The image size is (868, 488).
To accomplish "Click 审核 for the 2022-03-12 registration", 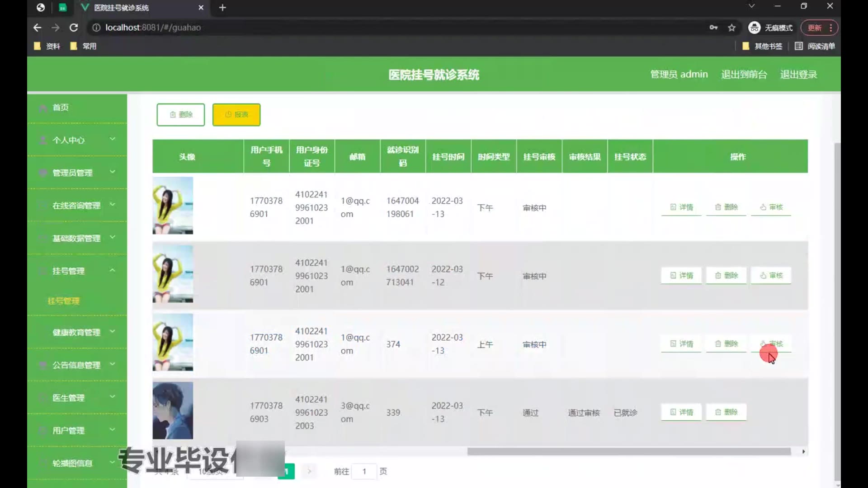I will pos(771,276).
